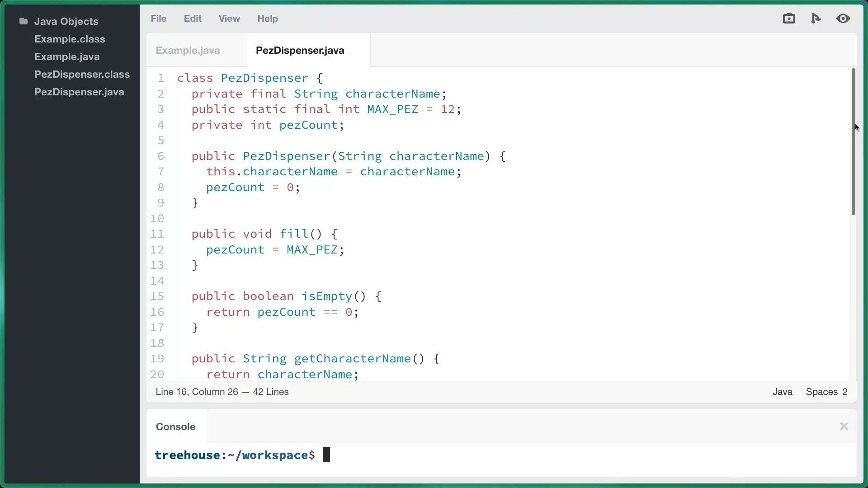
Task: Close the Console panel
Action: 844,426
